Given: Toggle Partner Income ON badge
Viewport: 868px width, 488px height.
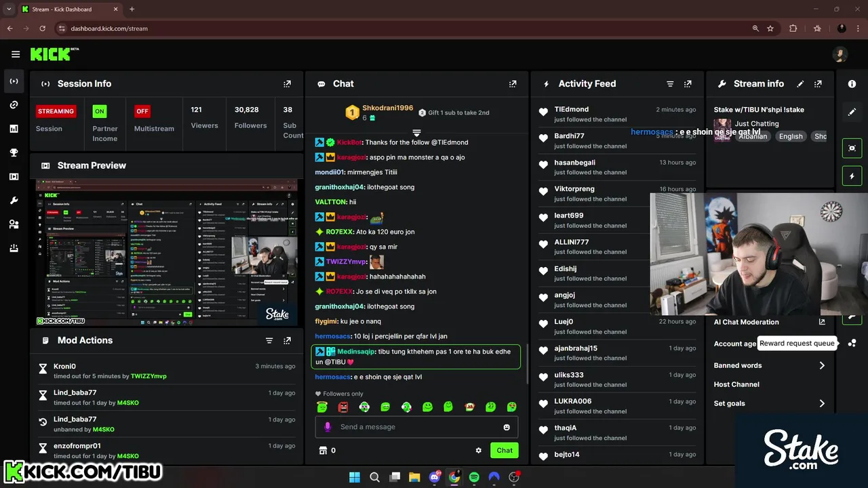Looking at the screenshot, I should (x=100, y=111).
